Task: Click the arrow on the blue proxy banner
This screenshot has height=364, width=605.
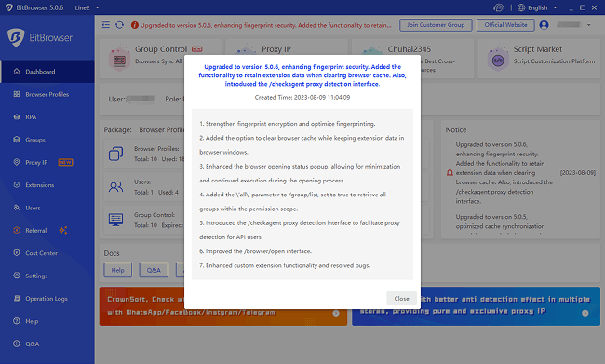Action: [x=585, y=313]
